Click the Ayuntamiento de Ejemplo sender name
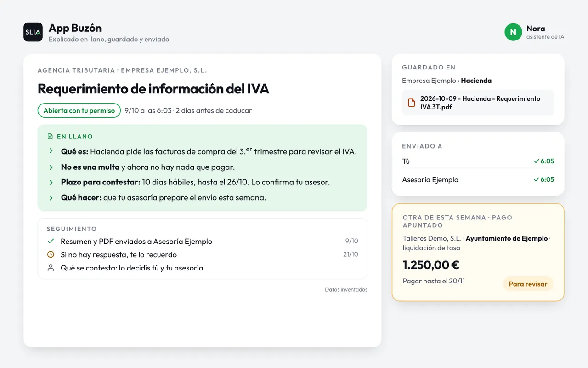Viewport: 588px width, 368px height. click(x=507, y=238)
